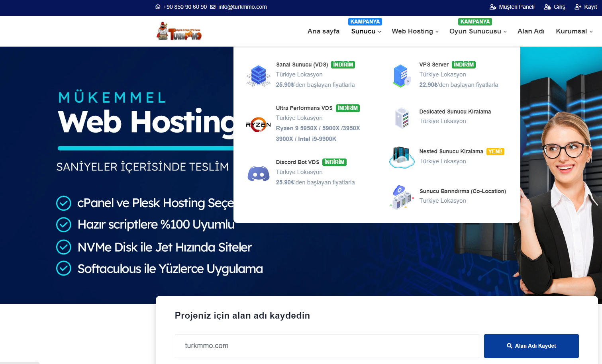Viewport: 602px width, 364px height.
Task: Click 'Web Hosting' hero banner headline
Action: click(x=146, y=122)
